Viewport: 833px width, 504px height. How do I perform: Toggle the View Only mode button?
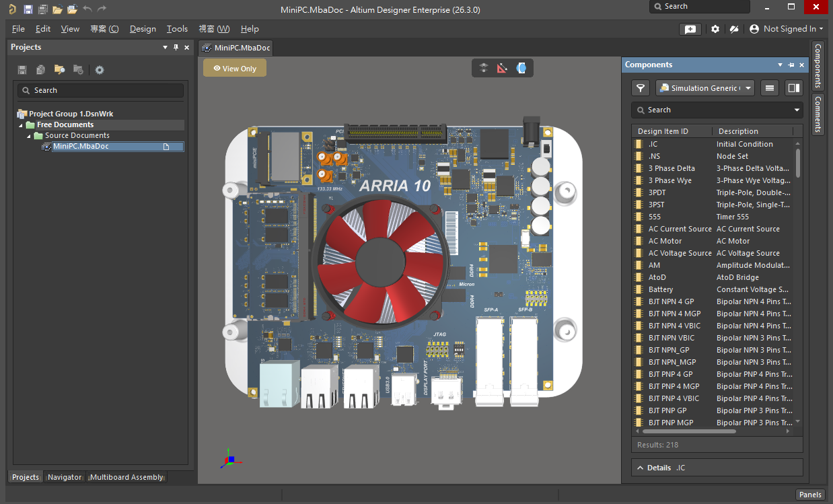click(x=235, y=68)
